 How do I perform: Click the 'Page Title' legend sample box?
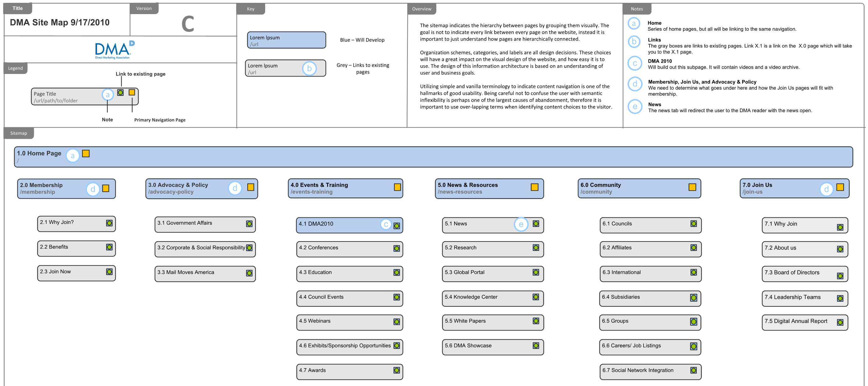pyautogui.click(x=85, y=96)
